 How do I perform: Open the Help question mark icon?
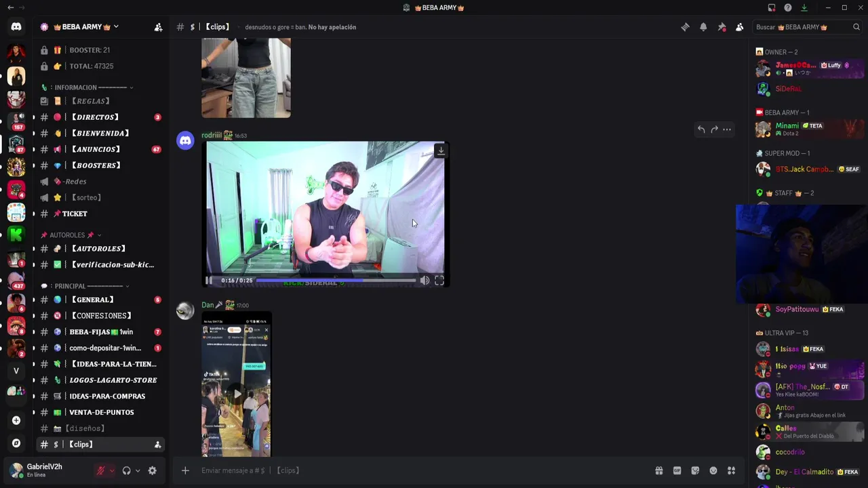coord(788,7)
